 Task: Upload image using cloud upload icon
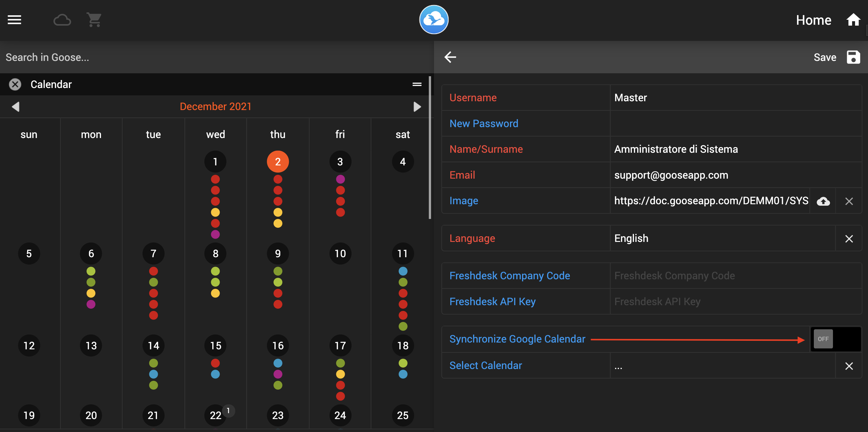click(823, 201)
